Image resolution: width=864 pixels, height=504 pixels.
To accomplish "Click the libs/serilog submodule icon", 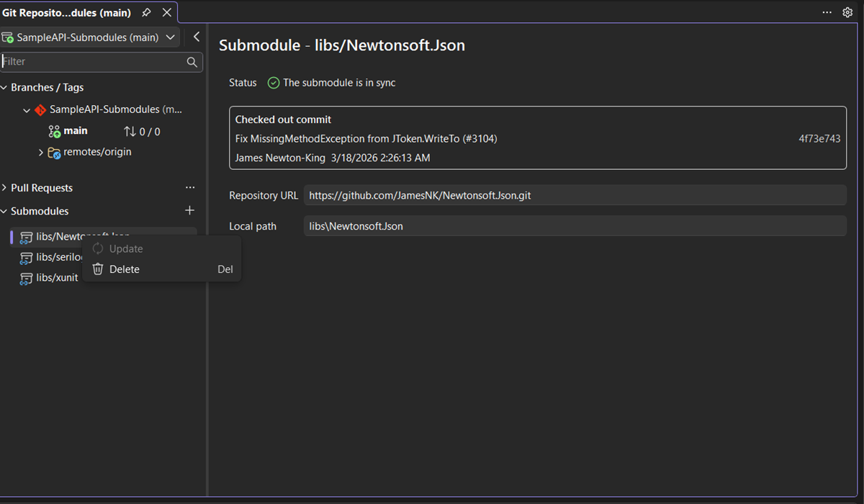I will [27, 257].
